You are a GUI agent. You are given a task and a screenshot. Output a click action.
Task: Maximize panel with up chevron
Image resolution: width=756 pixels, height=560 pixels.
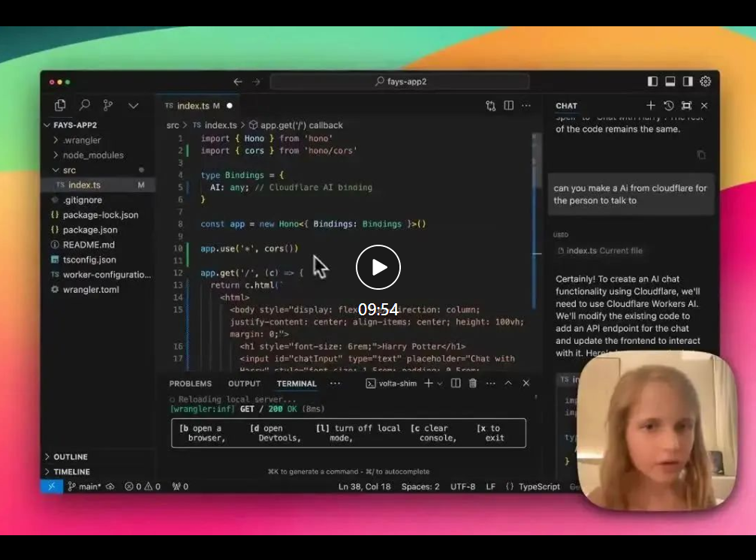click(x=508, y=383)
